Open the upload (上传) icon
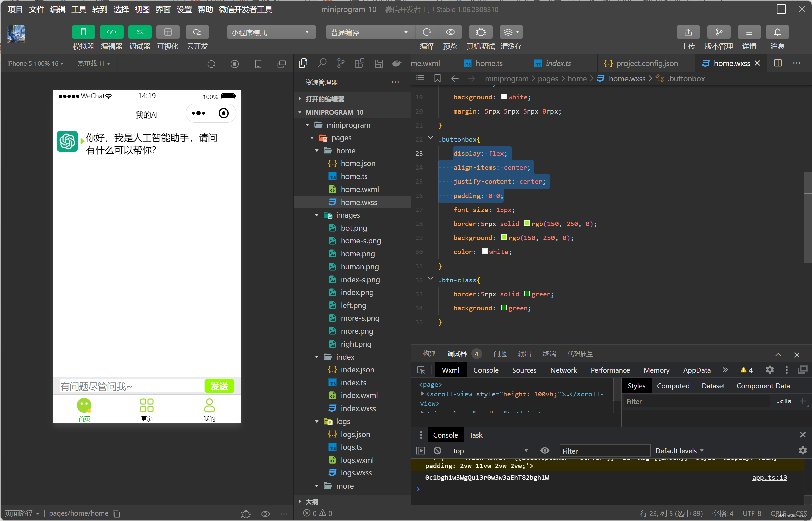The height and width of the screenshot is (521, 812). (688, 32)
